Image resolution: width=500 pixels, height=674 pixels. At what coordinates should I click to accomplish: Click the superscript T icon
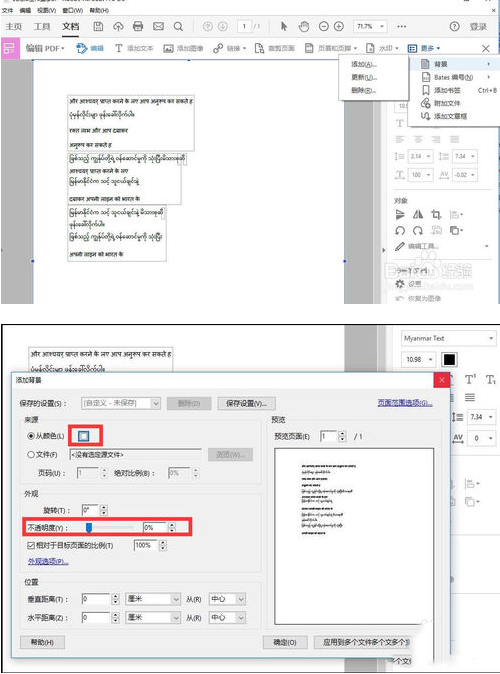[x=470, y=380]
